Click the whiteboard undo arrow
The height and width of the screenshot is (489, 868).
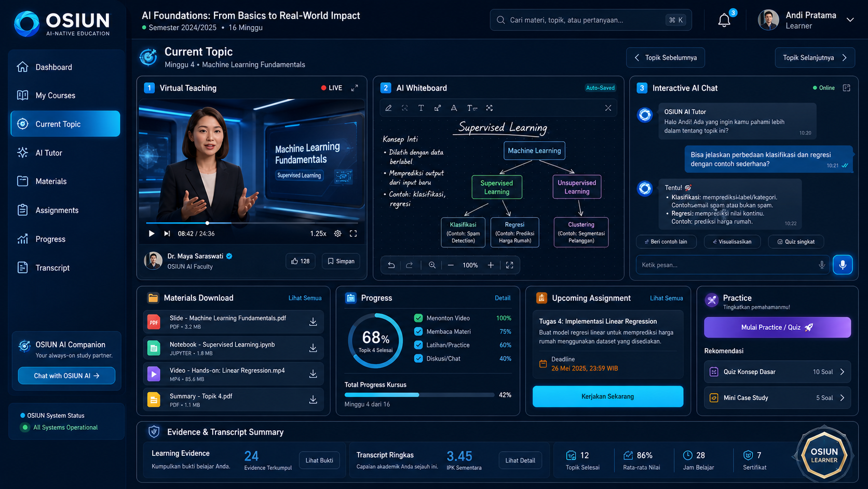(x=391, y=265)
